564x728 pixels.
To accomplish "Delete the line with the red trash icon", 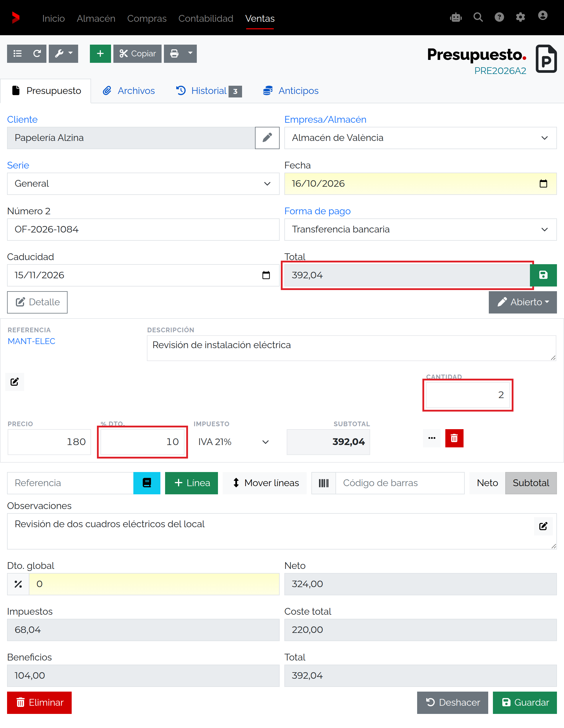I will 454,438.
